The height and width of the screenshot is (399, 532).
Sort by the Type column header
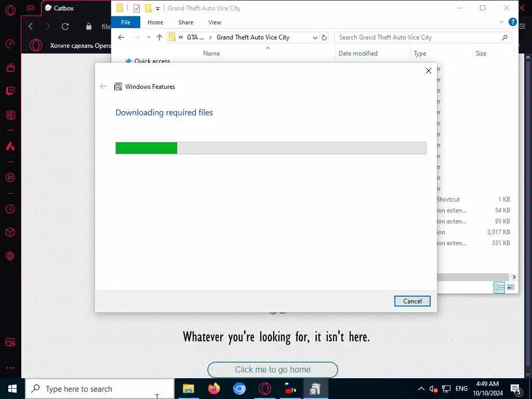click(x=420, y=54)
